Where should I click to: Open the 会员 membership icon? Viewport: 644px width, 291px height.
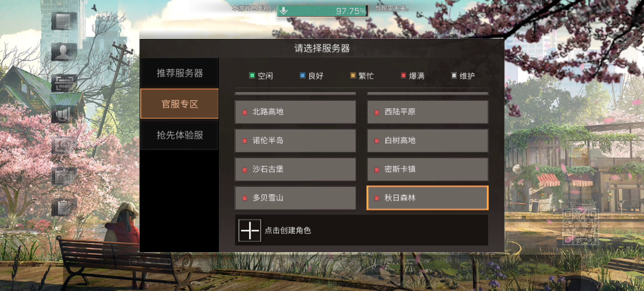(x=64, y=176)
